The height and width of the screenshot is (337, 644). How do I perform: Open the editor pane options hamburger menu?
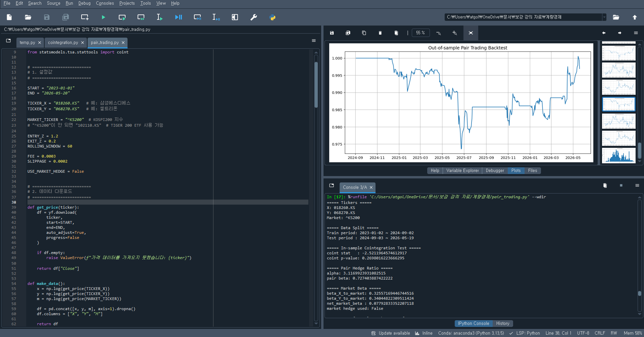pos(314,41)
